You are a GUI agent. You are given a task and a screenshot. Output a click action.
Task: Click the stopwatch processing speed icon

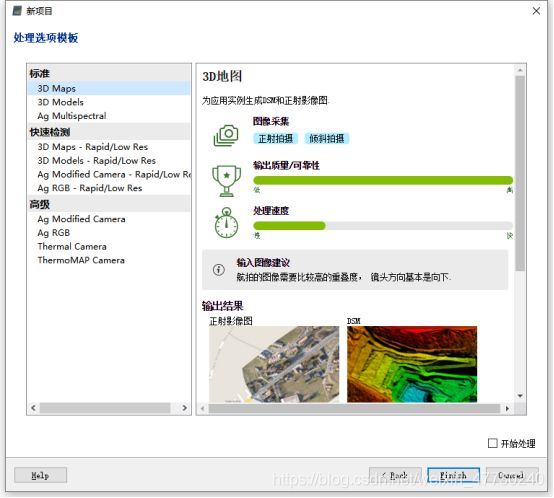pos(226,223)
